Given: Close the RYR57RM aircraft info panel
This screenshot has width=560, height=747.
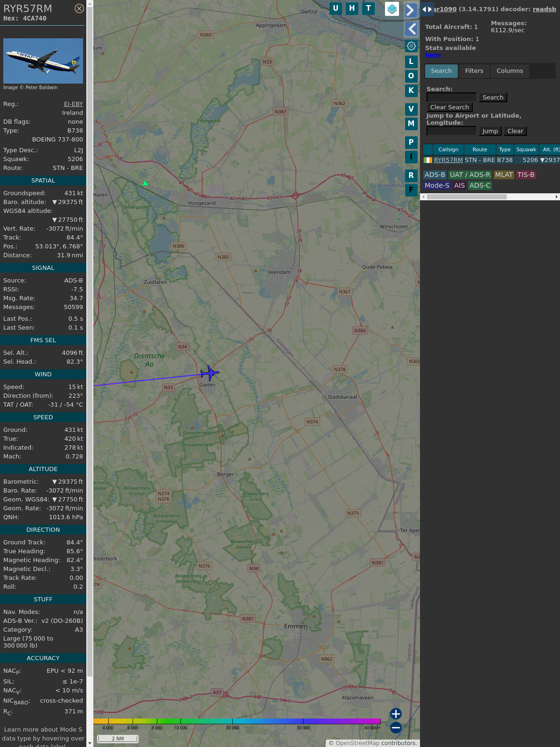Looking at the screenshot, I should click(x=79, y=8).
